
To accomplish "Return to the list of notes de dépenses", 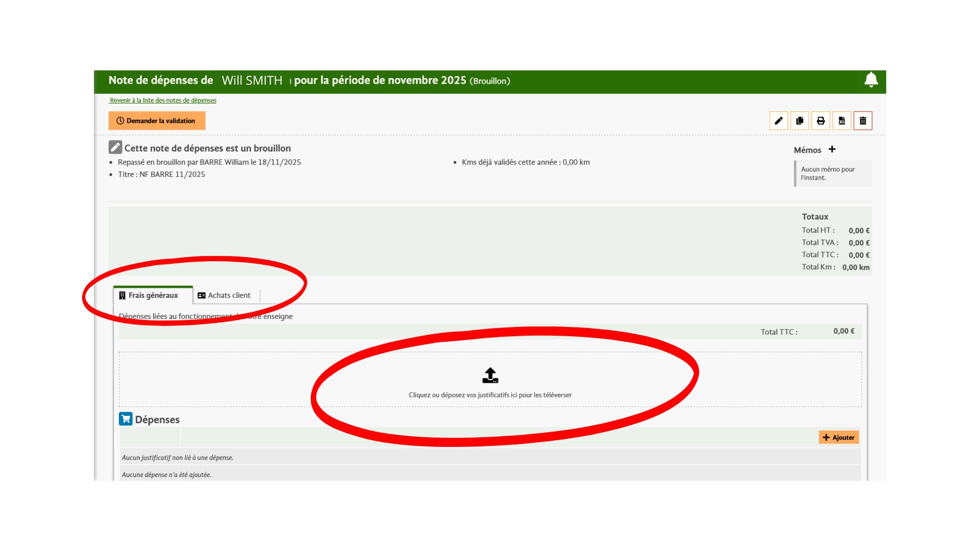I will click(x=163, y=101).
